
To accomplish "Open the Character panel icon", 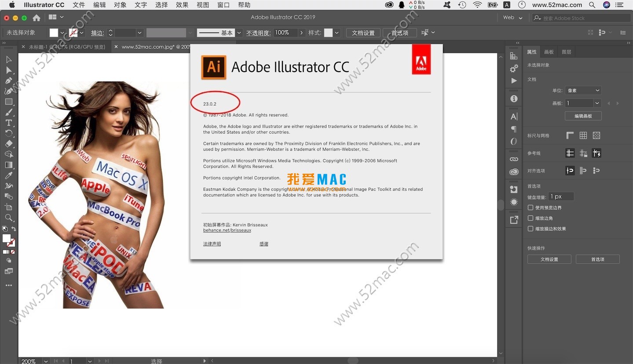I will 514,116.
